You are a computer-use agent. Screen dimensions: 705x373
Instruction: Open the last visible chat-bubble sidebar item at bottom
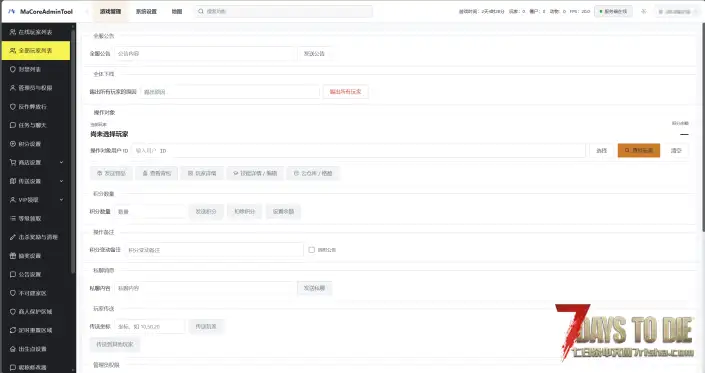click(x=36, y=367)
